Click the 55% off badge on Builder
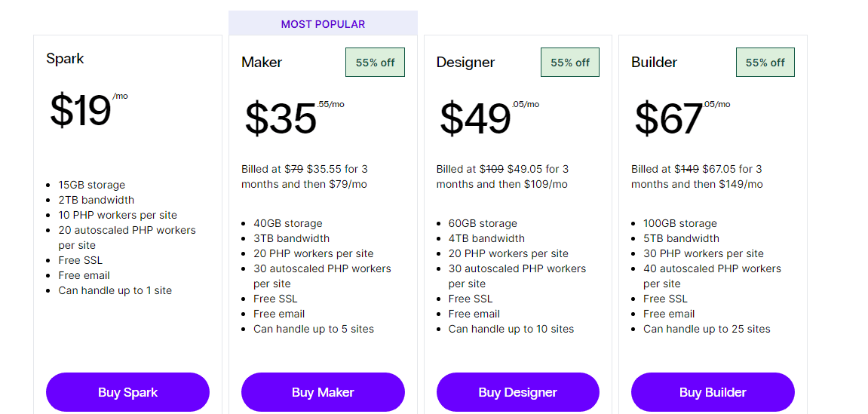 click(765, 63)
